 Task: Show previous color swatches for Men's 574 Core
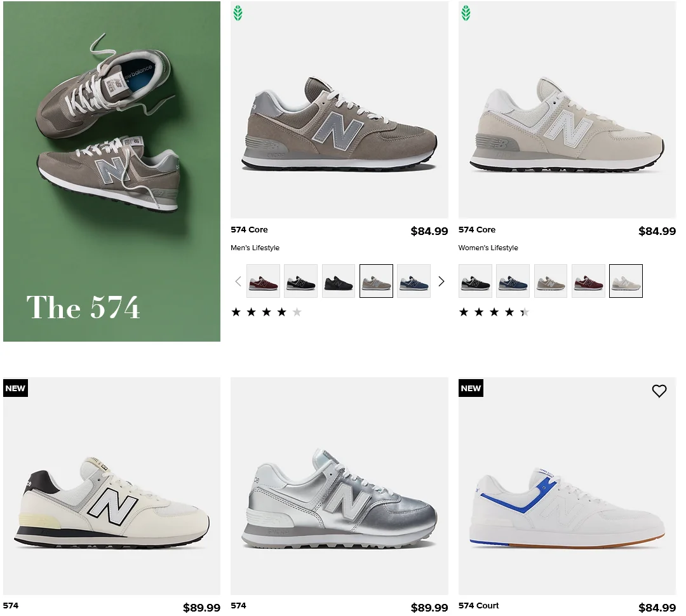click(238, 281)
